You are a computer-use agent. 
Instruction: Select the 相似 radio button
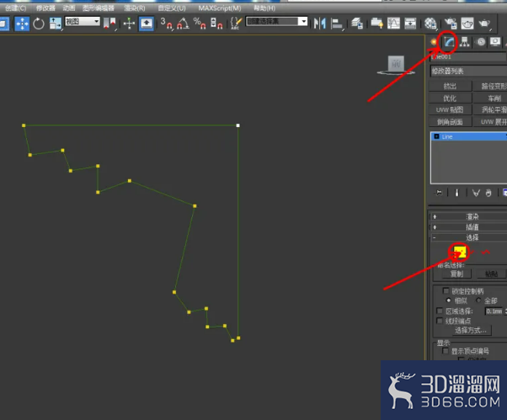(x=448, y=300)
